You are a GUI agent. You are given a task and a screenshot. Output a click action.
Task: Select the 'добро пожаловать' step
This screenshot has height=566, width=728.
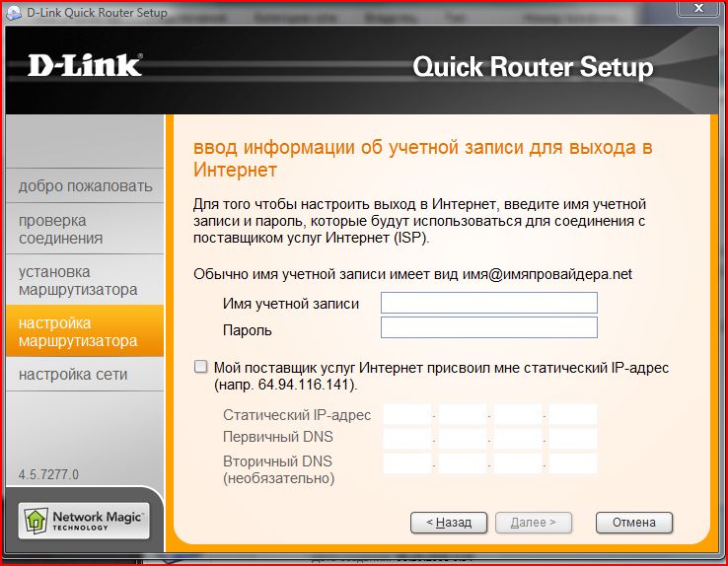pyautogui.click(x=86, y=186)
